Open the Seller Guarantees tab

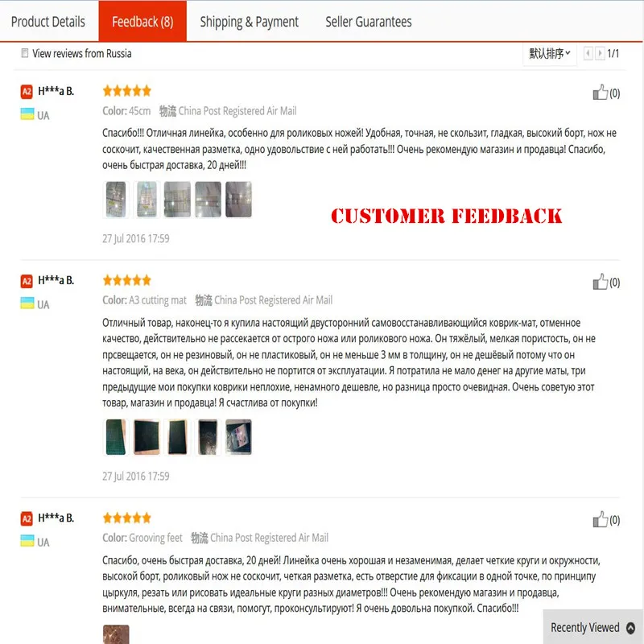(369, 22)
